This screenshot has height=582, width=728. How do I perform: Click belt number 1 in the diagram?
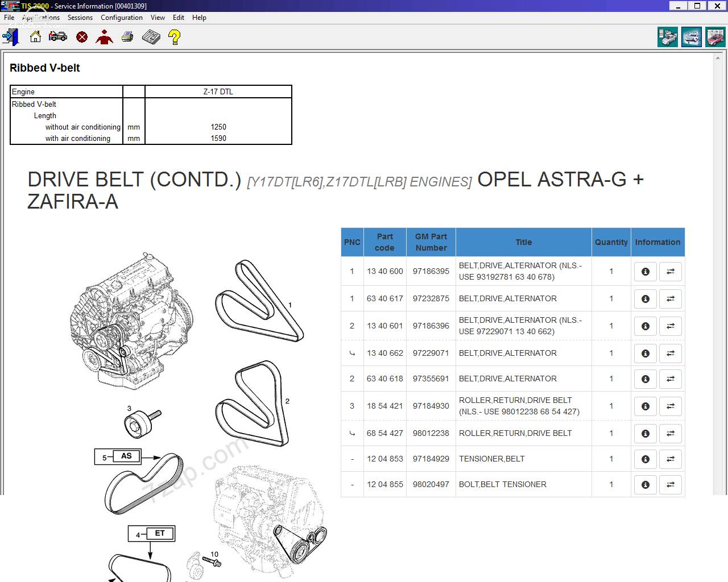click(260, 301)
